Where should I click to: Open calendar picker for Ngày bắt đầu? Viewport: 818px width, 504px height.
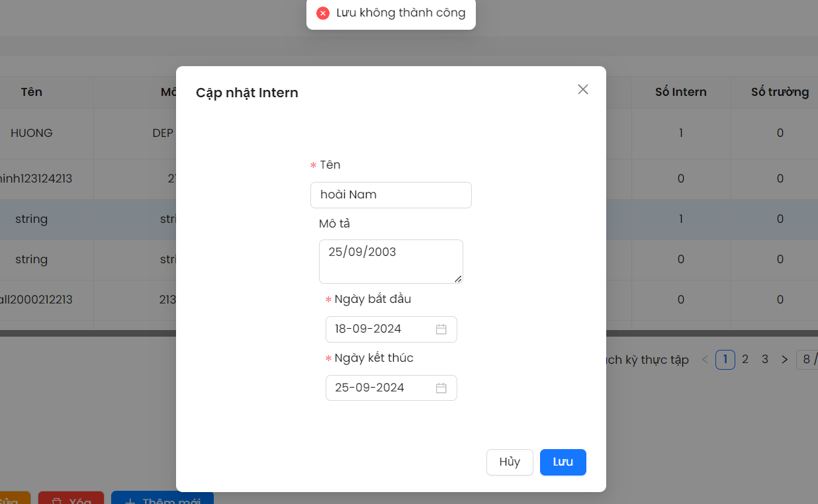click(441, 329)
